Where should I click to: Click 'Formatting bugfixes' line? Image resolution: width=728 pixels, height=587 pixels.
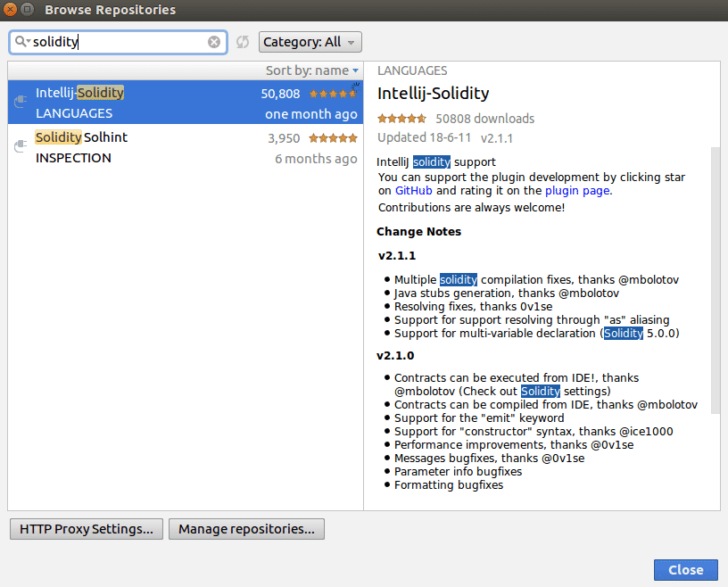pos(449,484)
